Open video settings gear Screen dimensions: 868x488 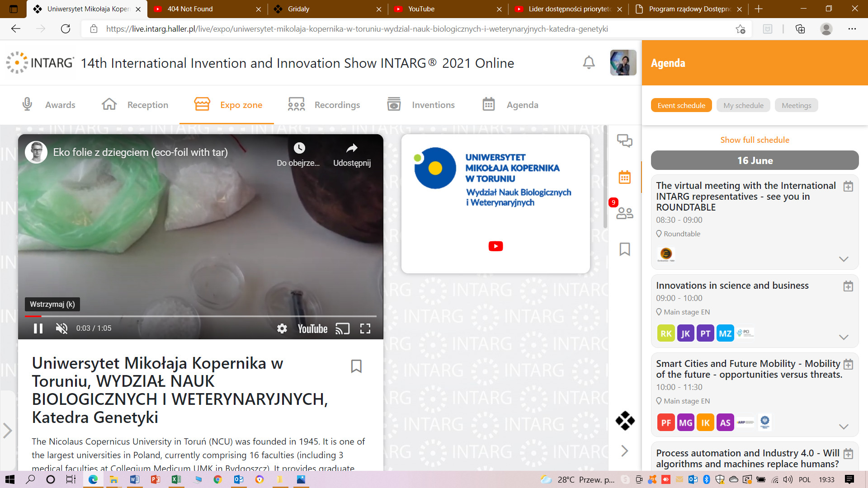tap(282, 328)
